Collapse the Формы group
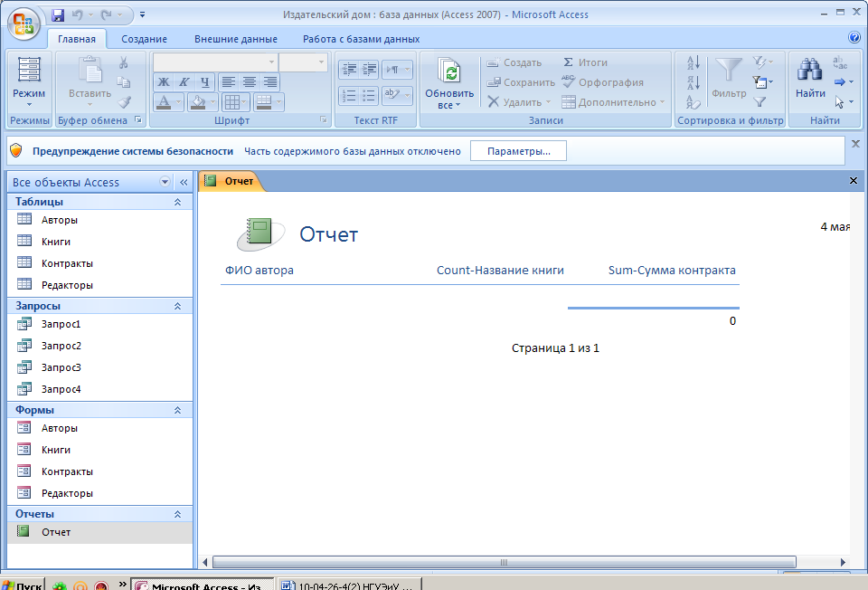The image size is (868, 590). (x=178, y=410)
